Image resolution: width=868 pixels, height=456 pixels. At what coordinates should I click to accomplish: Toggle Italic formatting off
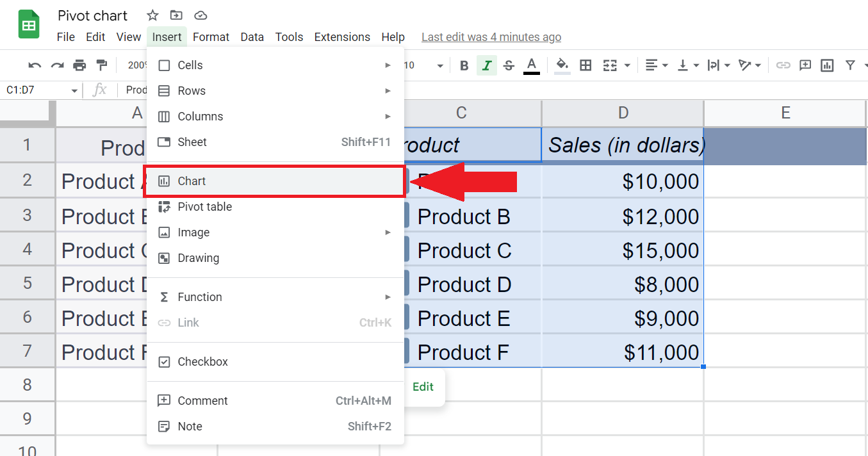(x=487, y=65)
